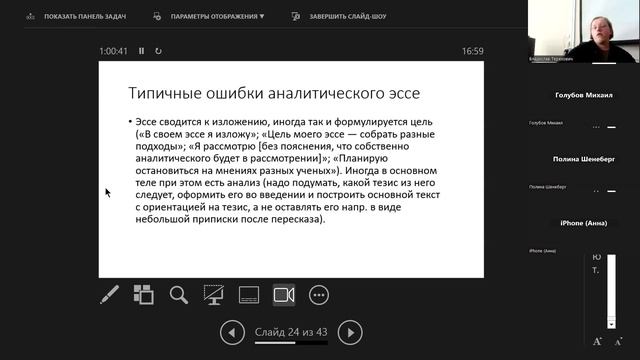Click the slide title Типичные ошибки аналитического эссе
Image resolution: width=640 pixels, height=360 pixels.
pyautogui.click(x=274, y=93)
